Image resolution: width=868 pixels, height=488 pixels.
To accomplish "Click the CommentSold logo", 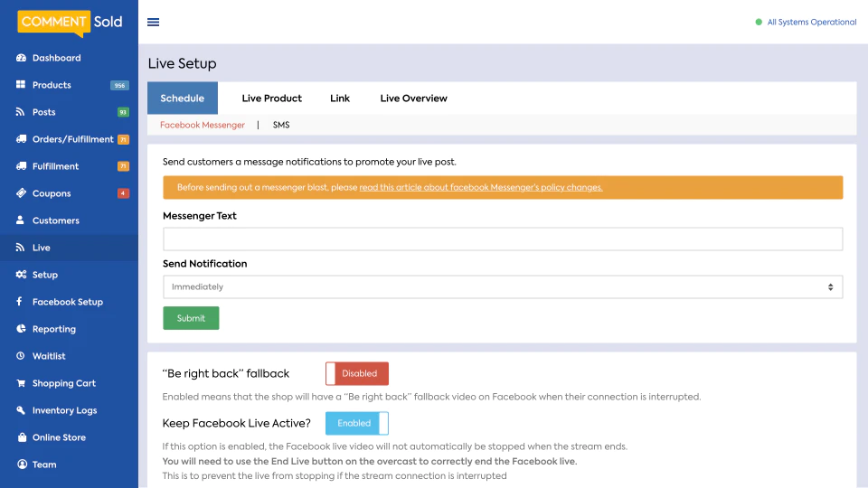I will coord(70,23).
